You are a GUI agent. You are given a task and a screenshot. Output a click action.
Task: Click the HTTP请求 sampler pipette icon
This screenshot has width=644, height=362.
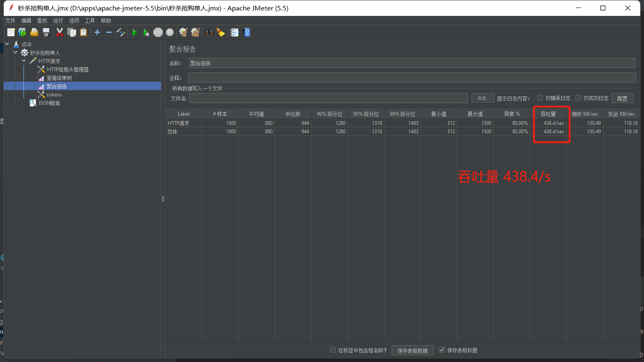pos(33,61)
